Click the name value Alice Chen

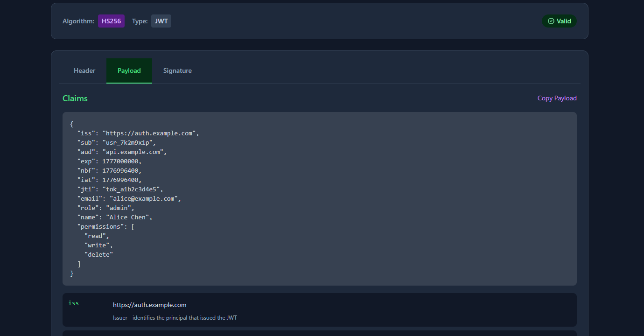[x=129, y=217]
